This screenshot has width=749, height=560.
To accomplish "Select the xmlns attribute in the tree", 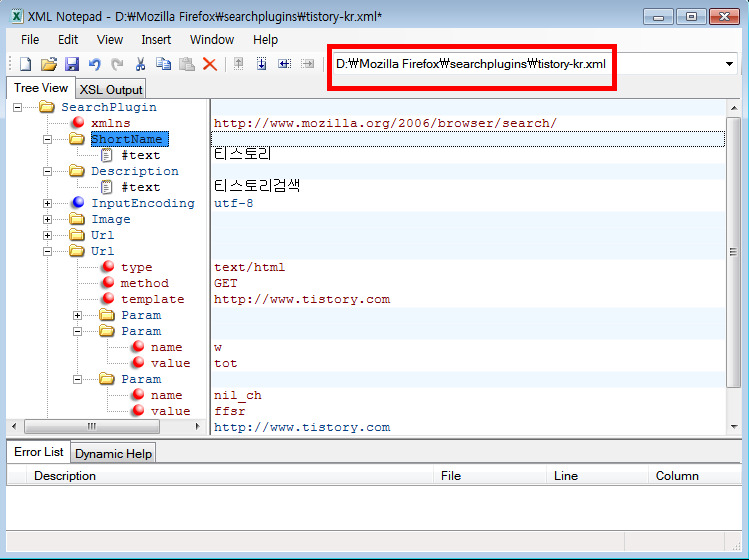I will pyautogui.click(x=110, y=123).
